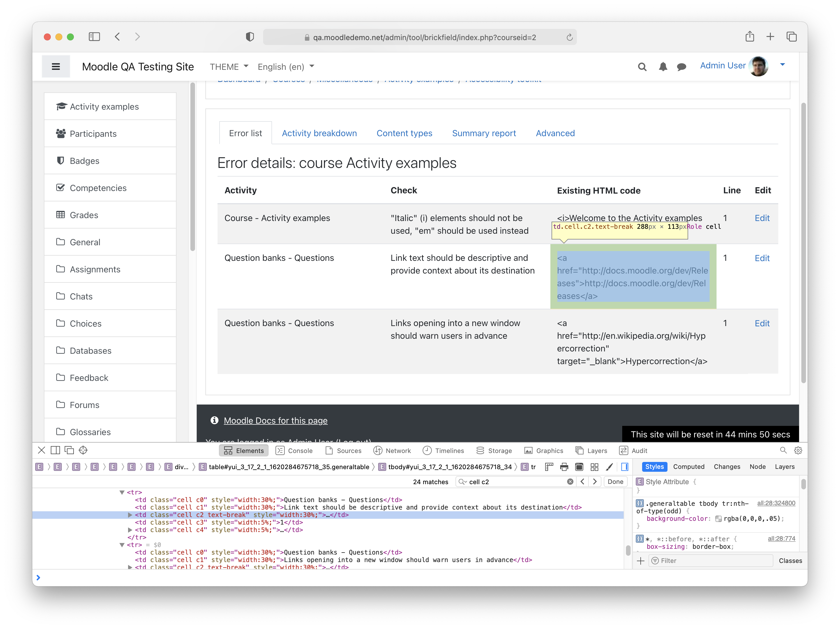Dock the inspector to the window side
840x629 pixels.
click(55, 450)
